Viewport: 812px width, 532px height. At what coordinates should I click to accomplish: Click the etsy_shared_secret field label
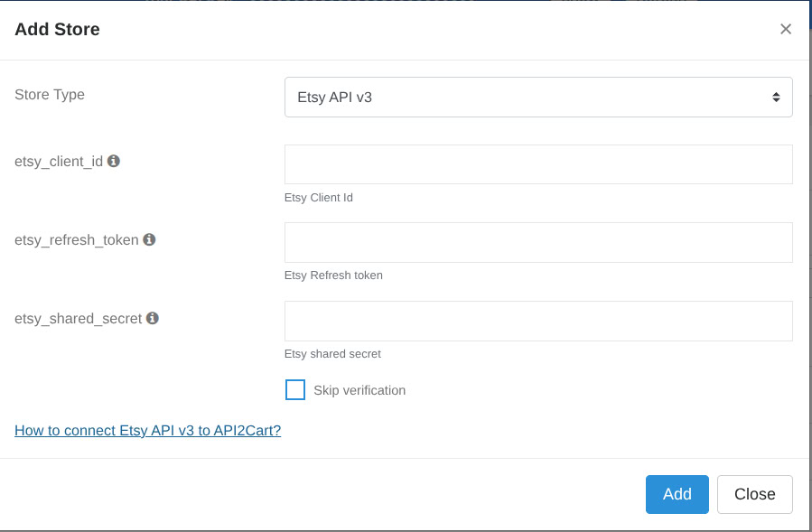[x=79, y=319]
